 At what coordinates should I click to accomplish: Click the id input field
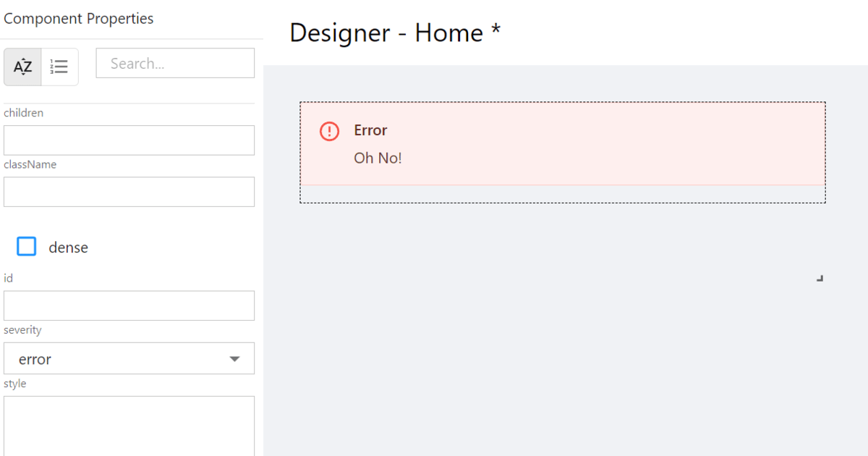tap(129, 305)
